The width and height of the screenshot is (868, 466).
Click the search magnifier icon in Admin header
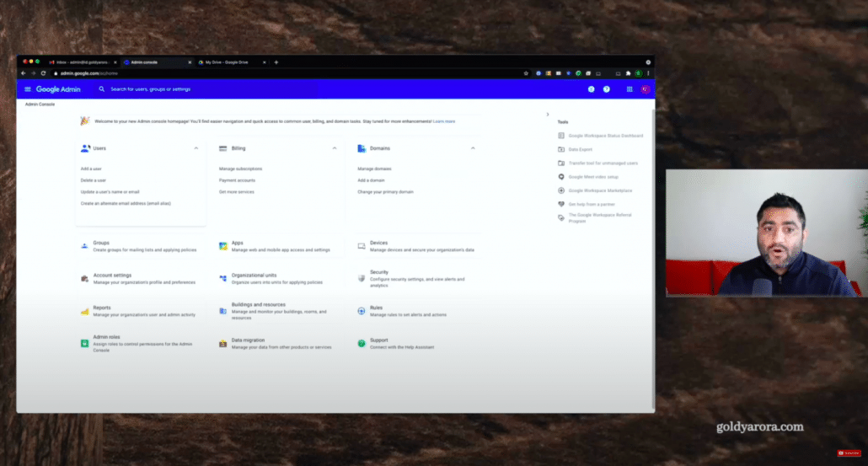101,89
